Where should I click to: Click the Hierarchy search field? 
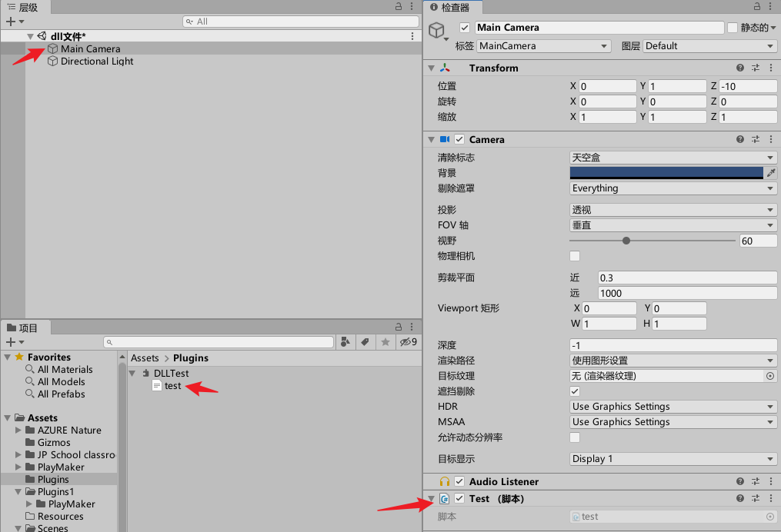301,22
